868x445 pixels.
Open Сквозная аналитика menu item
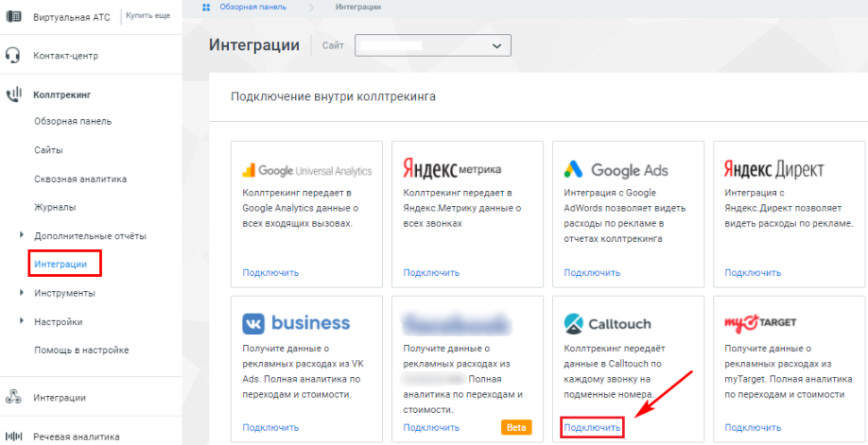(80, 179)
